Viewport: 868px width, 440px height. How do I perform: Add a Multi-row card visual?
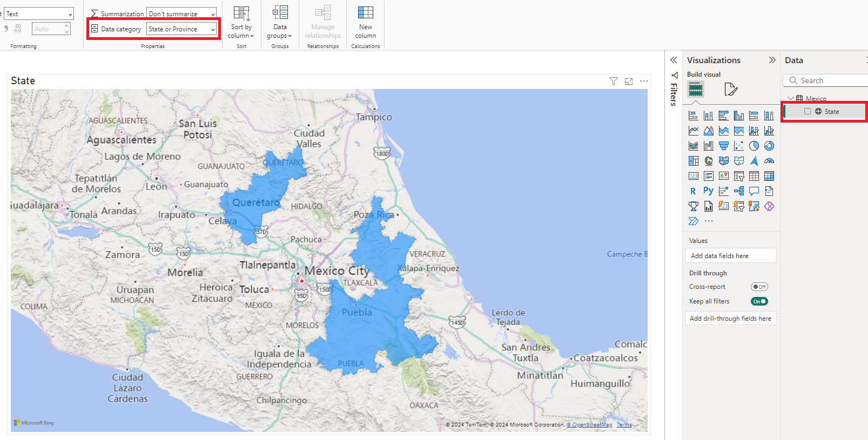point(708,176)
